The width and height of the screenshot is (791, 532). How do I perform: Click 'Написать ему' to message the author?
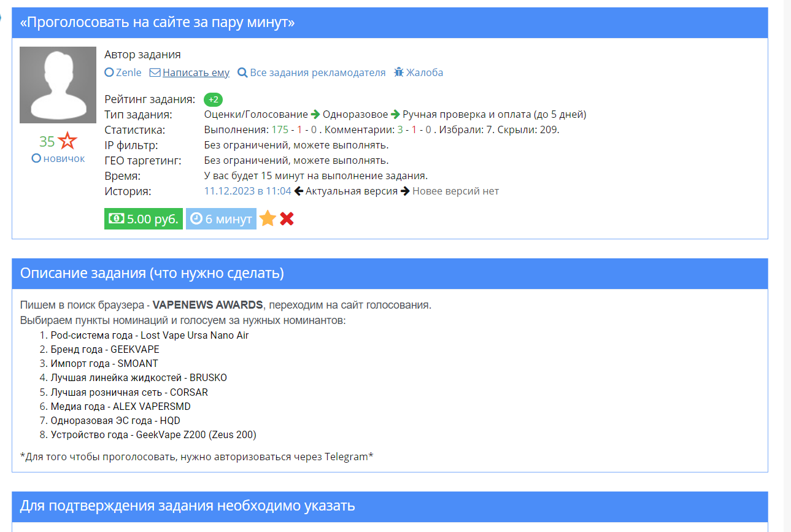pos(196,72)
